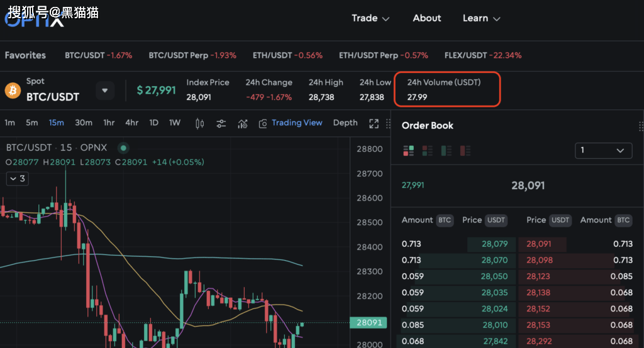Click bid price 28,024
The image size is (644, 348).
[x=494, y=309]
